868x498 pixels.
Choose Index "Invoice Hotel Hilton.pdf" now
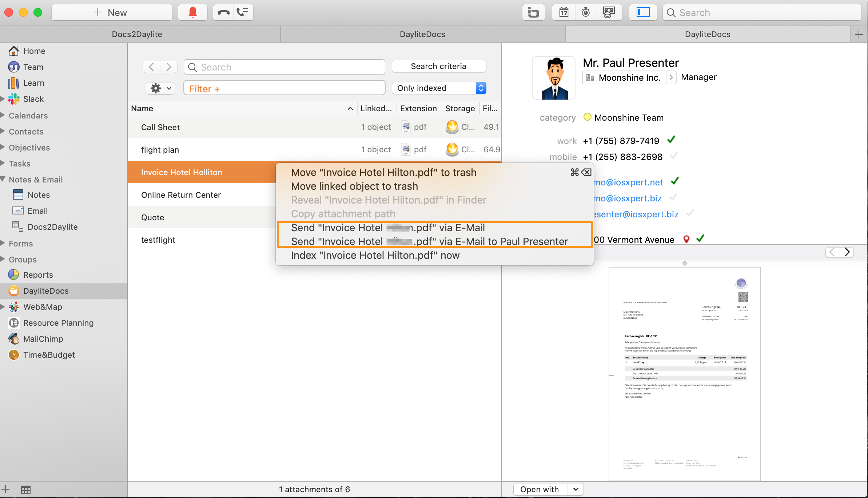(x=435, y=255)
